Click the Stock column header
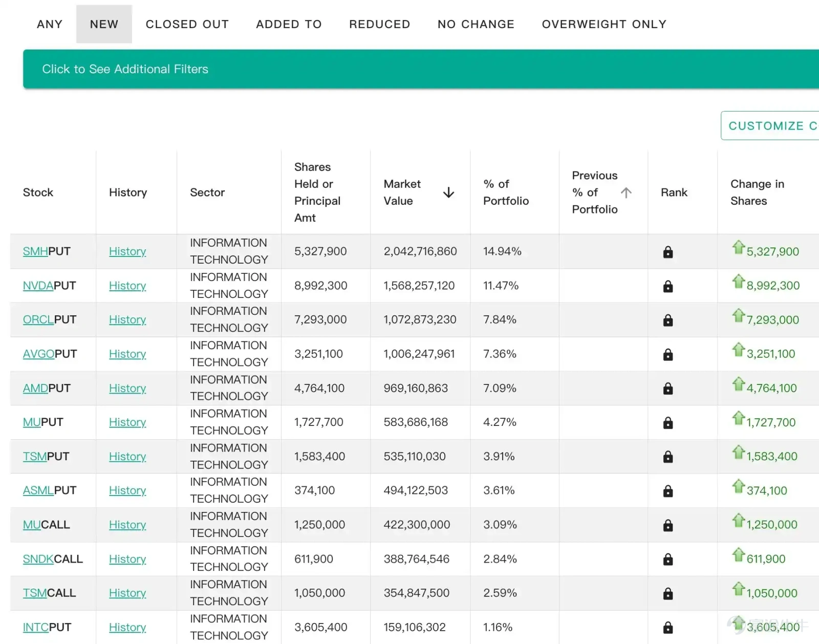 38,192
